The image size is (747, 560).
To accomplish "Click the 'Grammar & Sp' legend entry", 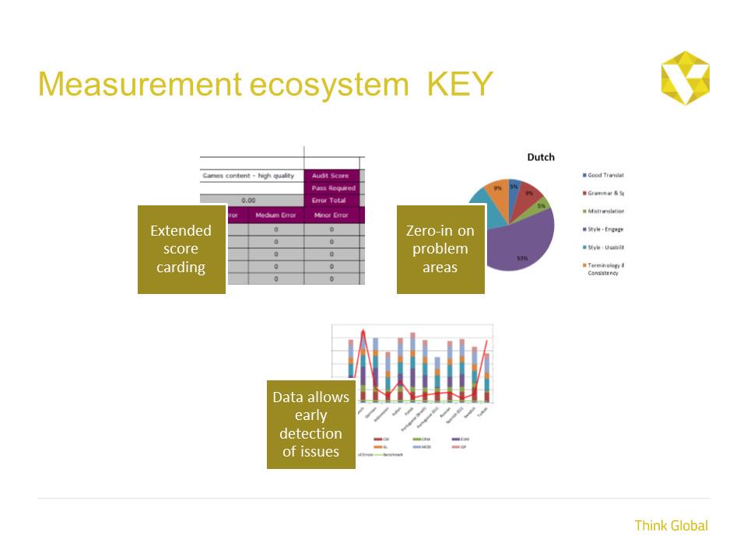I will [603, 194].
